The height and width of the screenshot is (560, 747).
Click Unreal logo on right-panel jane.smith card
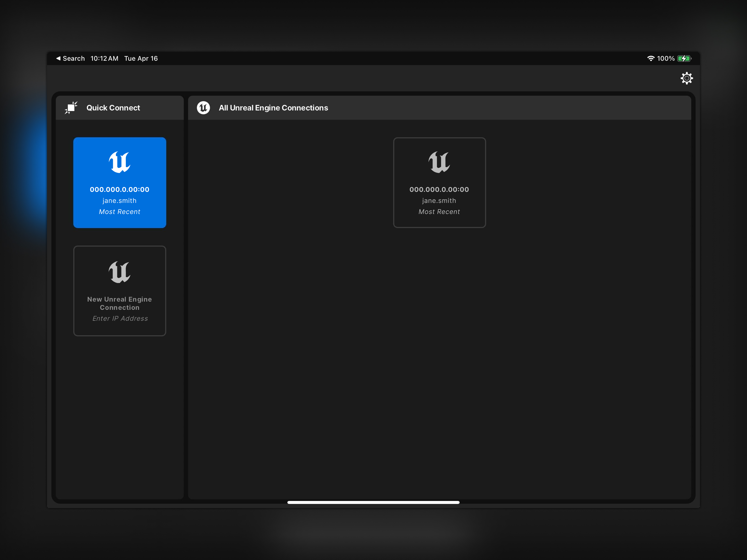(x=439, y=162)
